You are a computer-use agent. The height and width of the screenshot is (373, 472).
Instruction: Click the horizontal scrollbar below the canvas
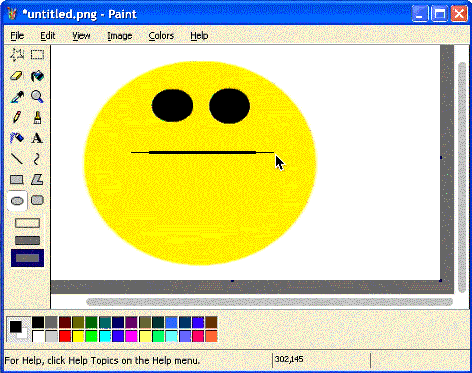pyautogui.click(x=269, y=302)
